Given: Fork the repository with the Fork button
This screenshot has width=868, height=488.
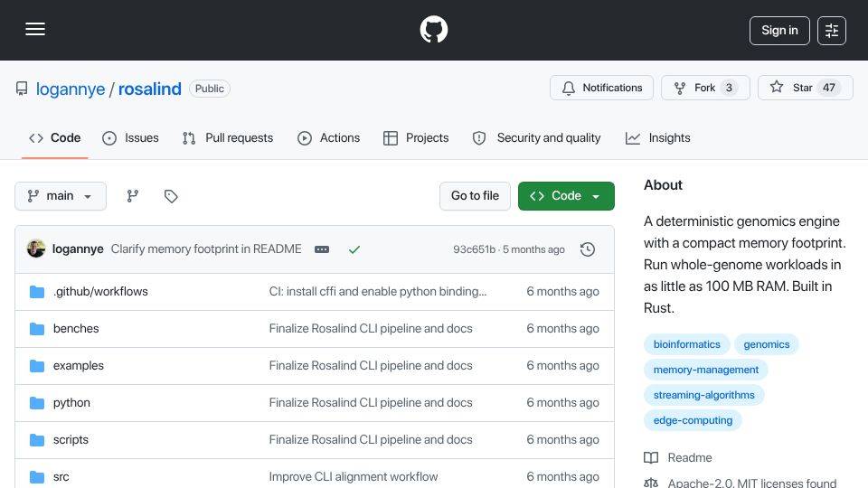Looking at the screenshot, I should tap(705, 88).
